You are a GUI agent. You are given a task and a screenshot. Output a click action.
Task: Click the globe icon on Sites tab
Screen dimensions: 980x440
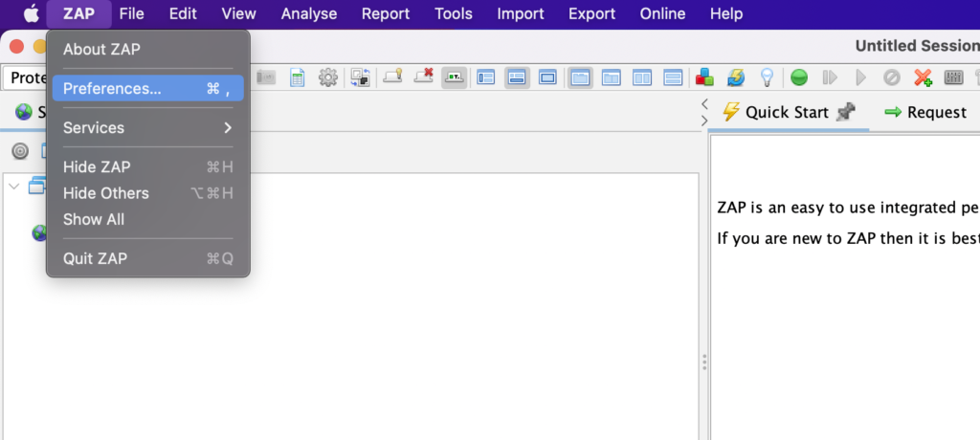pyautogui.click(x=24, y=112)
